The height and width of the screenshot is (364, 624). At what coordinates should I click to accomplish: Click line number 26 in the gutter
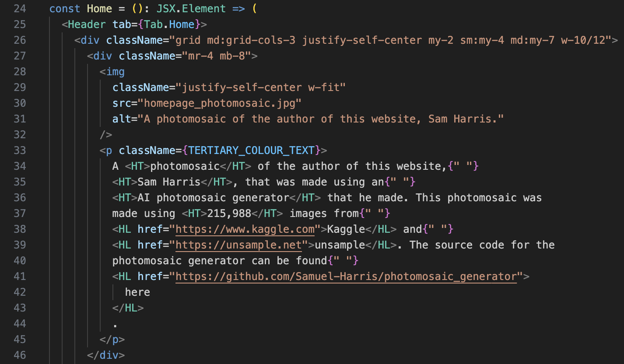pos(20,40)
